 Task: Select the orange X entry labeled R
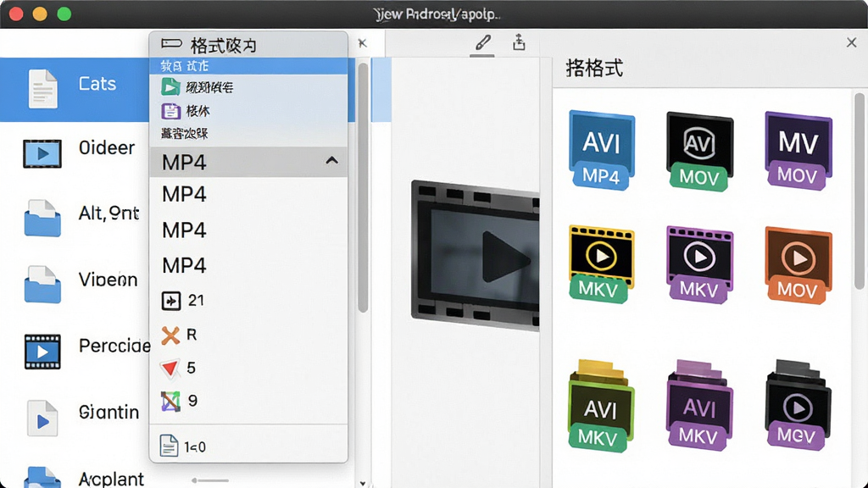(248, 335)
